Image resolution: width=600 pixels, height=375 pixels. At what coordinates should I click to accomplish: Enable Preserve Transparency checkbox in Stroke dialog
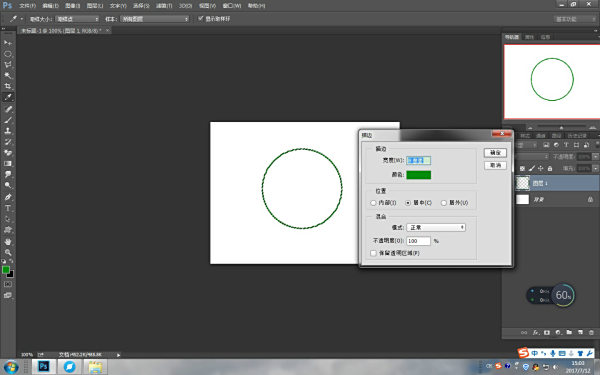tap(373, 253)
